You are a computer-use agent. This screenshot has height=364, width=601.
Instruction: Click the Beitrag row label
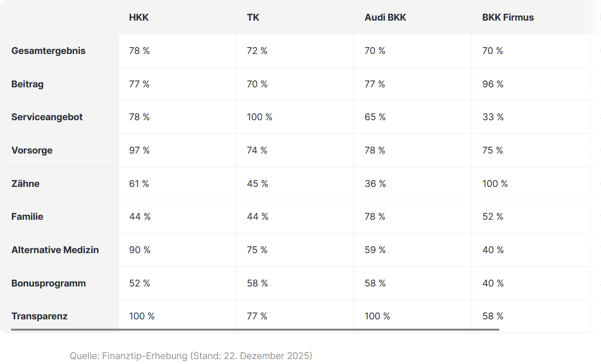pos(27,84)
